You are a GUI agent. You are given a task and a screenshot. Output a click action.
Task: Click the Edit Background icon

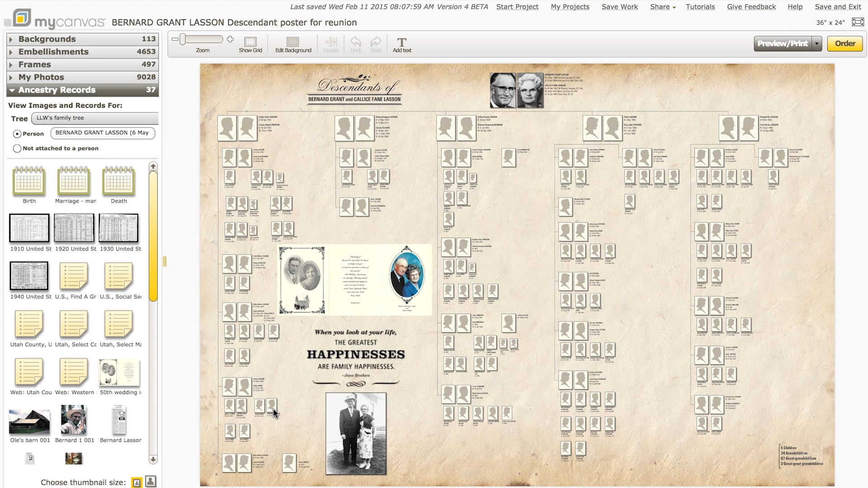pos(293,43)
